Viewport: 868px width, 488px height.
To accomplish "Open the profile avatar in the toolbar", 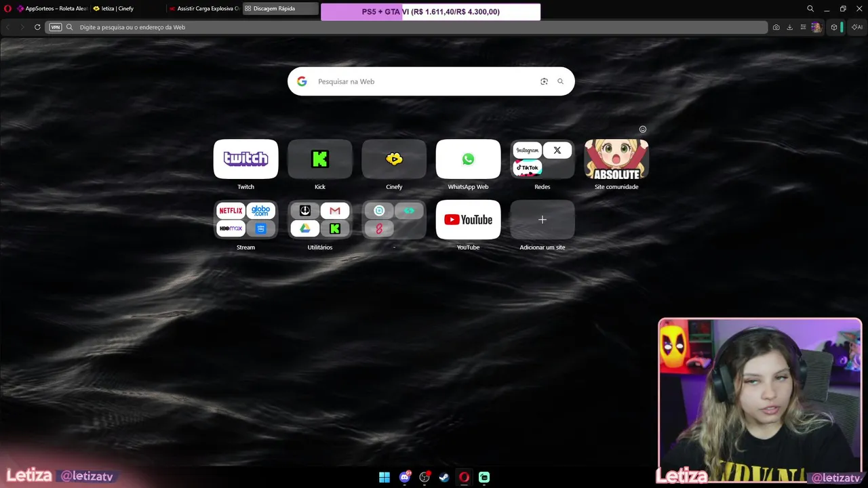I will [816, 27].
